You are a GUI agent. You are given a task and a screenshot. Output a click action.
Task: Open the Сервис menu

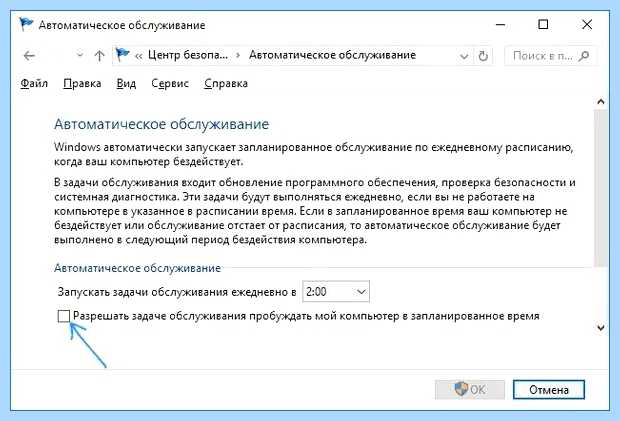tap(170, 83)
